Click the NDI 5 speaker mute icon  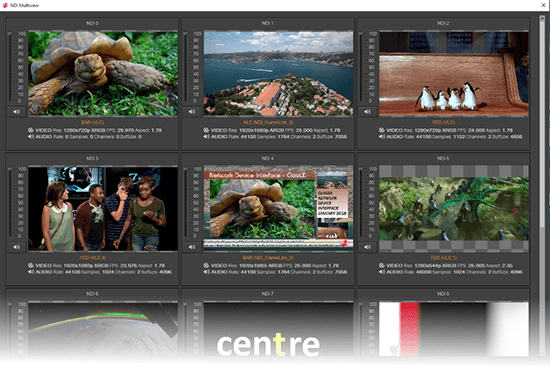367,247
